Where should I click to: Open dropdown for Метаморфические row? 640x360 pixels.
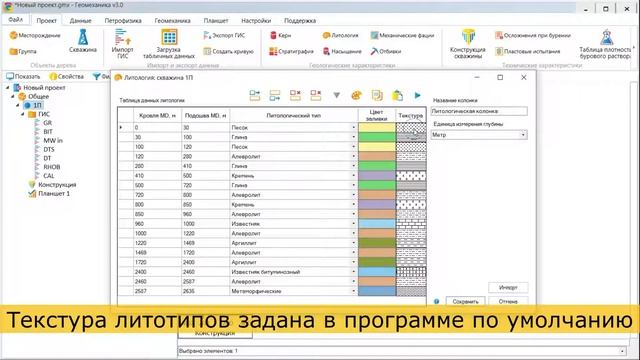353,291
